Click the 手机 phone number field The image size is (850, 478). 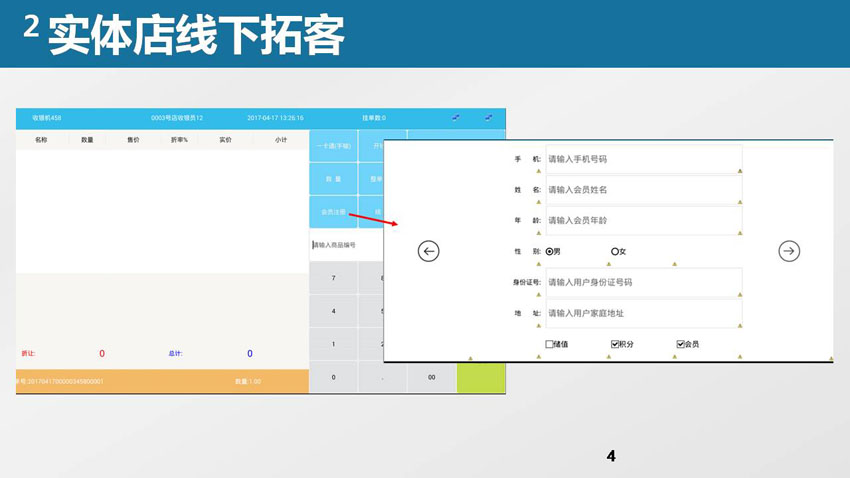pyautogui.click(x=643, y=159)
